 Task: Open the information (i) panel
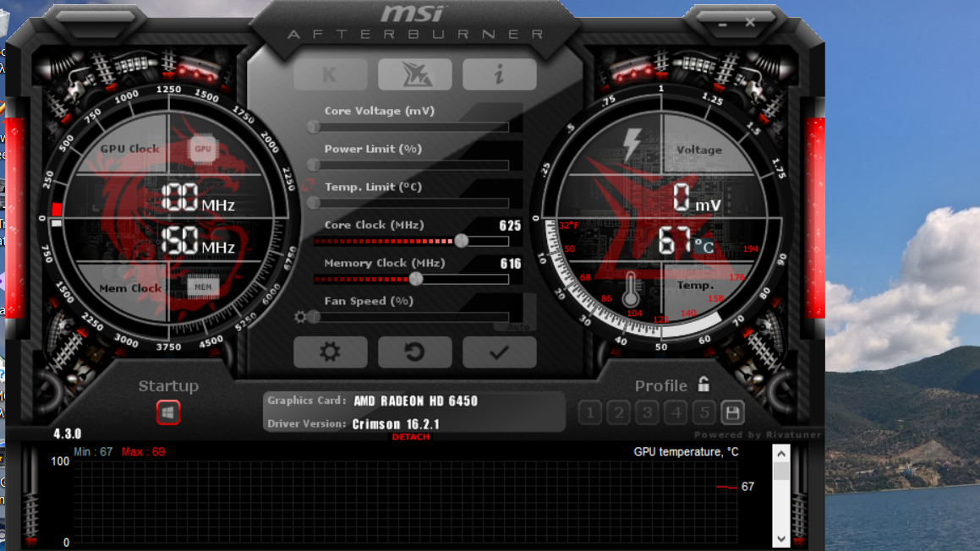coord(500,74)
